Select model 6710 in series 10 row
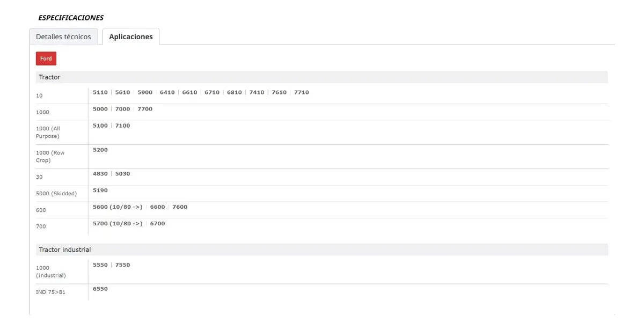Screen dimensions: 644x330 [x=212, y=92]
